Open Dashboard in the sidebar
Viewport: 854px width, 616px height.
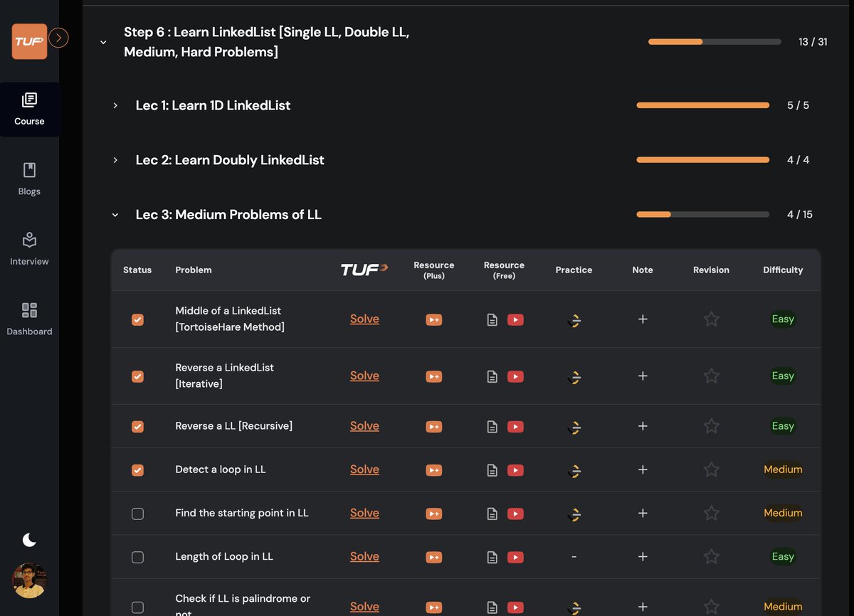[29, 319]
